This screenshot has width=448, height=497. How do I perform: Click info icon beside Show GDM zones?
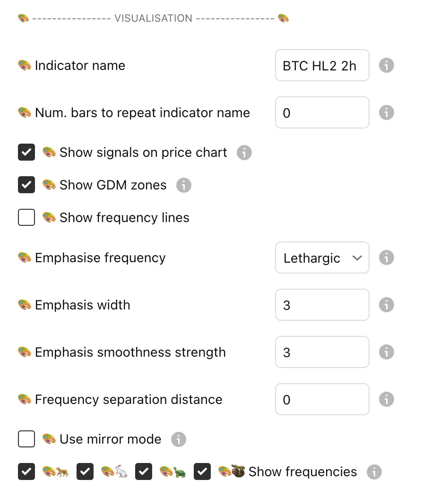pyautogui.click(x=184, y=185)
